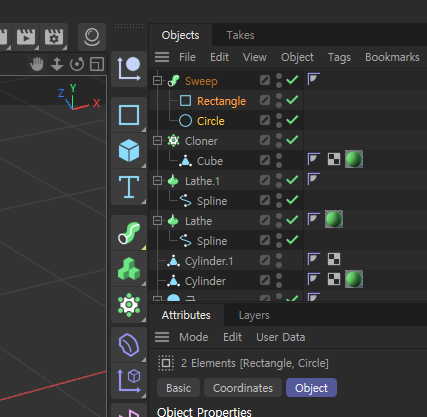427x417 pixels.
Task: Open the Objects manager hamburger menu
Action: pyautogui.click(x=162, y=57)
